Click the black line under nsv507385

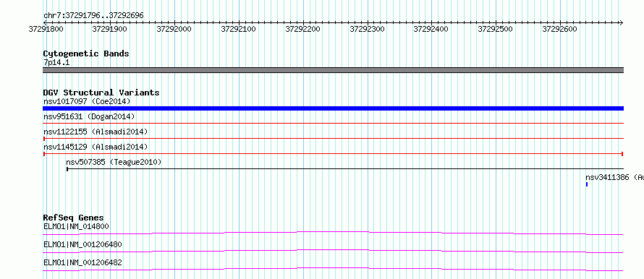click(x=345, y=168)
